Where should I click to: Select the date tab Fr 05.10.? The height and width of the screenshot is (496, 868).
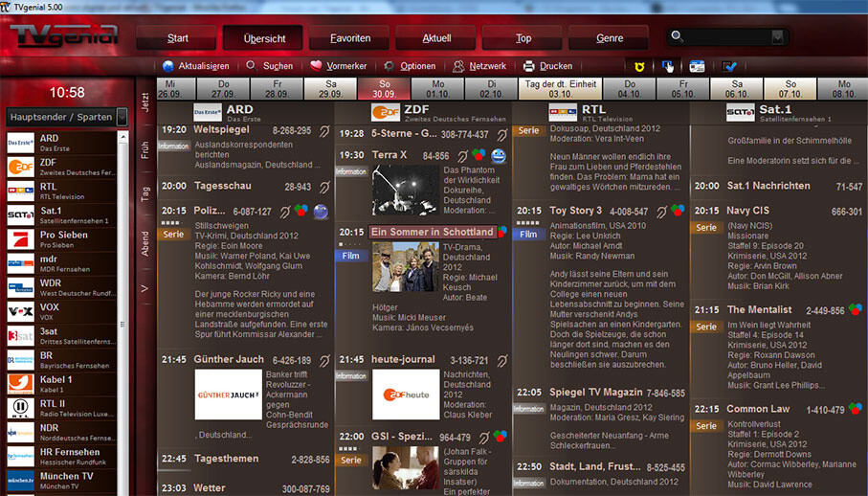pyautogui.click(x=683, y=89)
